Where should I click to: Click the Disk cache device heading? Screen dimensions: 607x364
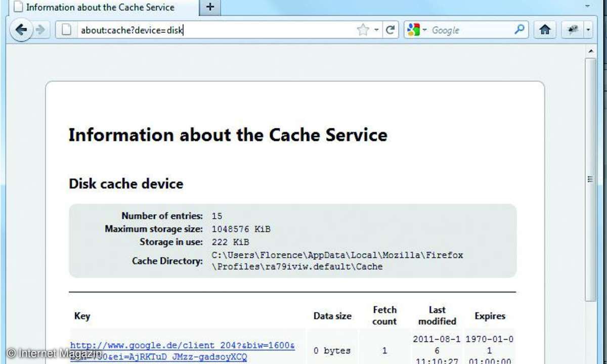coord(126,184)
